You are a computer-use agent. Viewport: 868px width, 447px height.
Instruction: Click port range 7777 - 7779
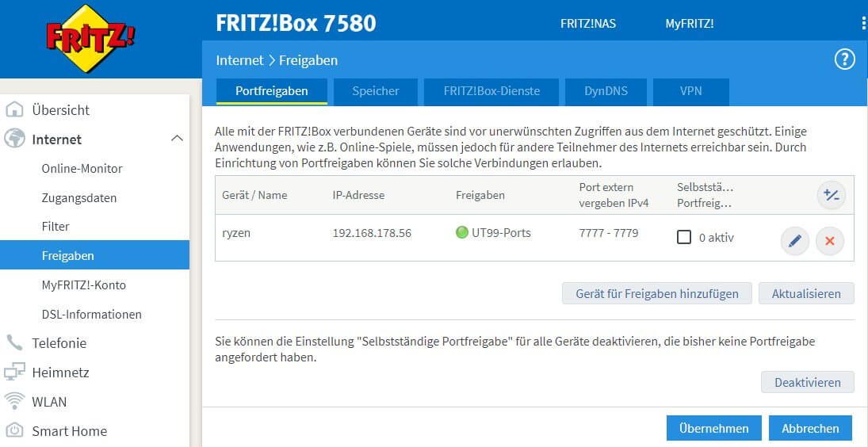608,233
